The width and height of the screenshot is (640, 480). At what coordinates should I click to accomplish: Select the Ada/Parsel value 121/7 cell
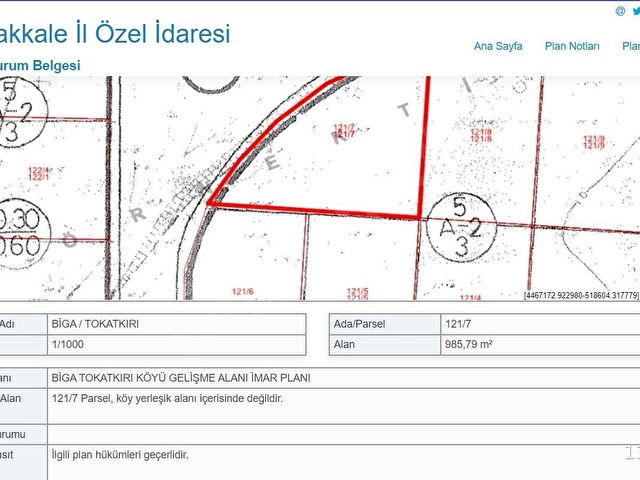tap(540, 324)
